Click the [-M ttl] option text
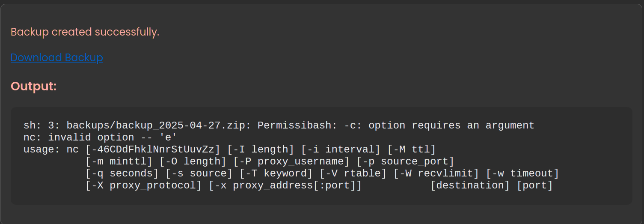The image size is (644, 224). tap(411, 149)
